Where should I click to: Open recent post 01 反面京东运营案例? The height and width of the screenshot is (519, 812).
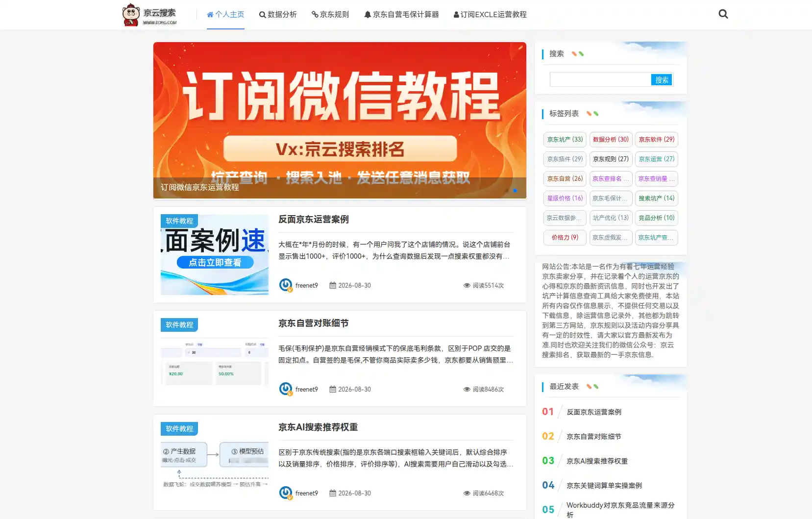(594, 412)
